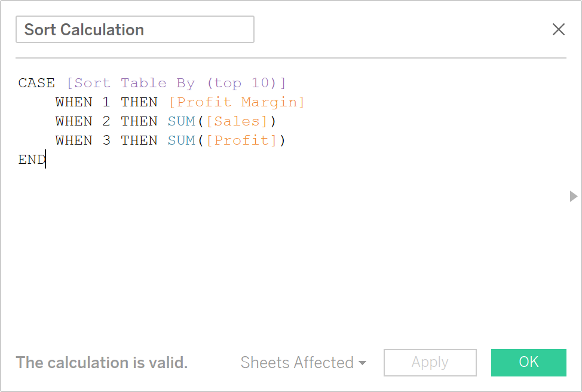
Task: Click 'The calculation is valid' message
Action: pos(101,362)
